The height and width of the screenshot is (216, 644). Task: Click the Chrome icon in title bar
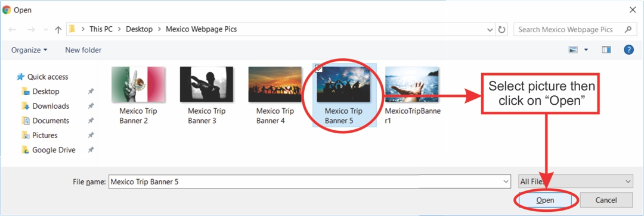pos(7,10)
